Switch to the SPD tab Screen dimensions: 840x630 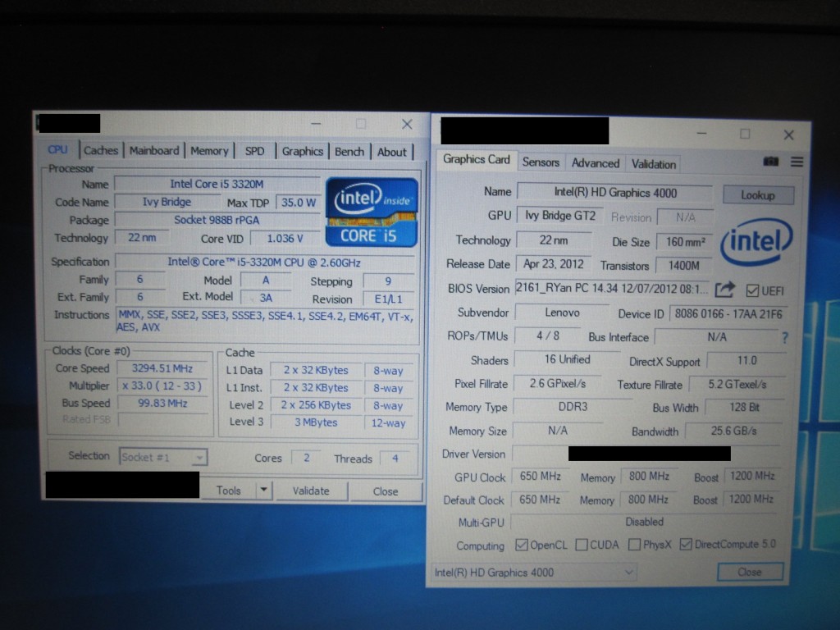pos(255,152)
